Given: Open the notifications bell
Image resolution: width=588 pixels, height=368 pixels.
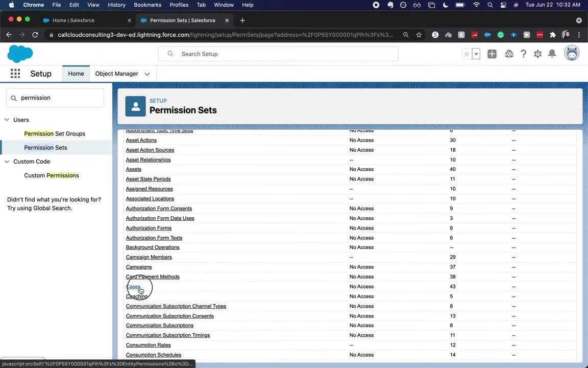Looking at the screenshot, I should 552,54.
